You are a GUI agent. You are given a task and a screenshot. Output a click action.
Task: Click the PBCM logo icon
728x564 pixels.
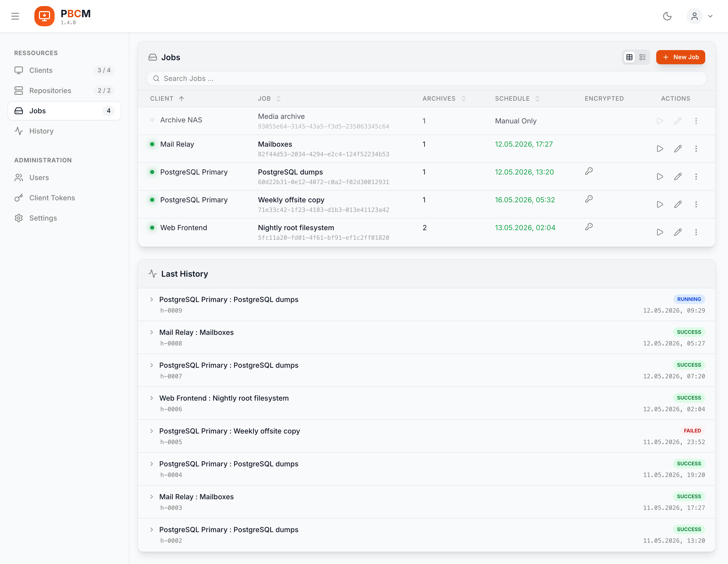44,16
